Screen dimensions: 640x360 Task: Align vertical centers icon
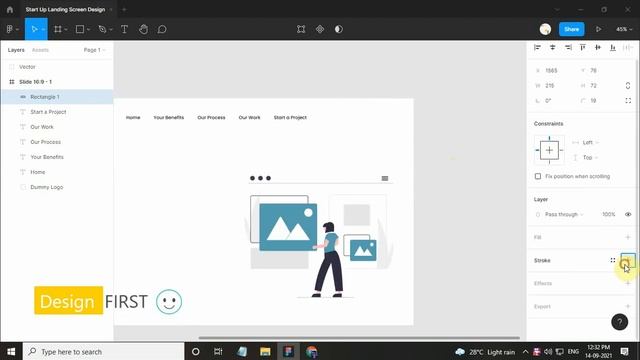coord(598,48)
